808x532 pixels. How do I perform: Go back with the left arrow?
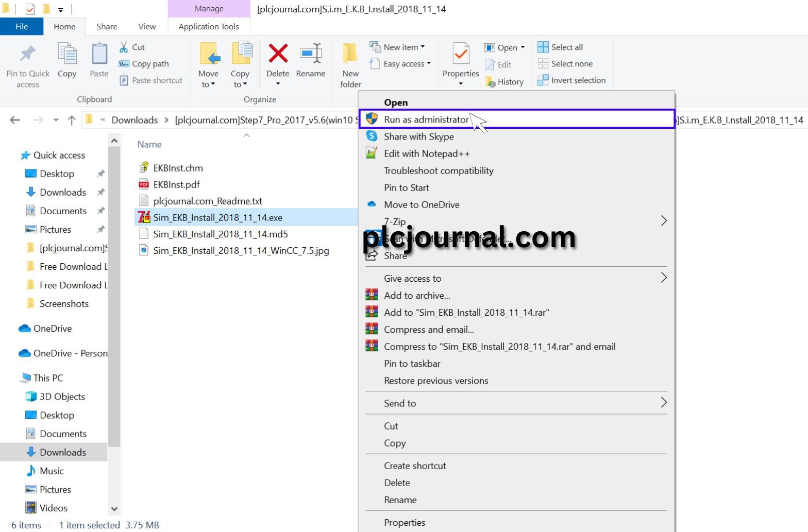coord(15,120)
